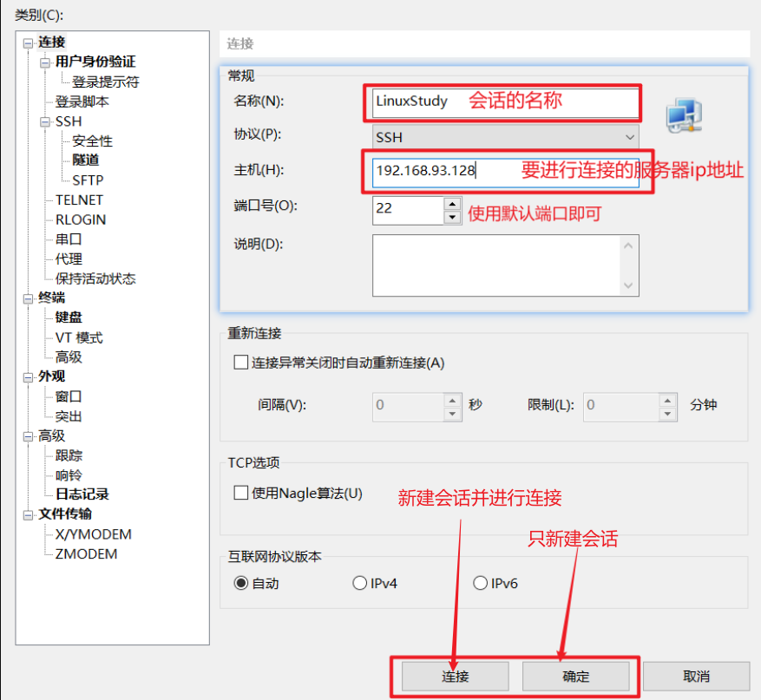Open the 协议 SSH dropdown
Viewport: 761px width, 700px height.
[505, 137]
